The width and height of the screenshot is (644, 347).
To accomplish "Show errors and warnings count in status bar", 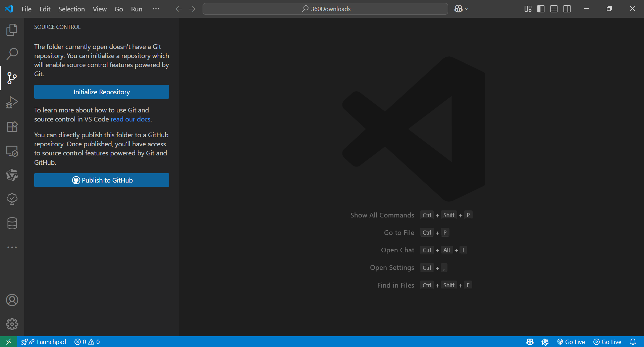I will [x=87, y=342].
